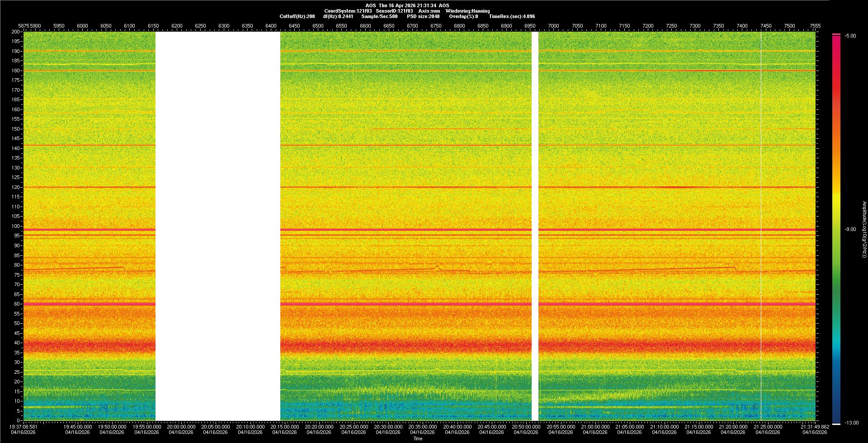The height and width of the screenshot is (443, 868).
Task: Click the TimeRes.(sec):4.096 label
Action: pos(512,16)
